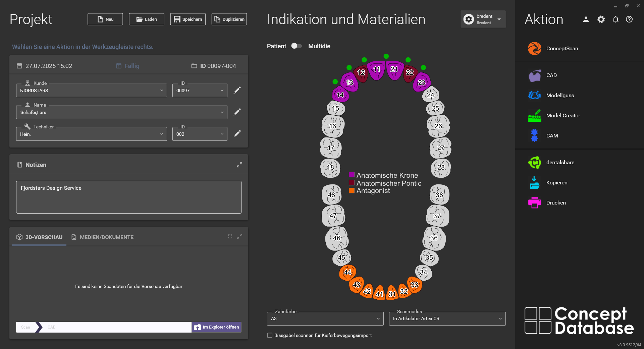This screenshot has width=644, height=349.
Task: Open the user account icon
Action: (586, 19)
